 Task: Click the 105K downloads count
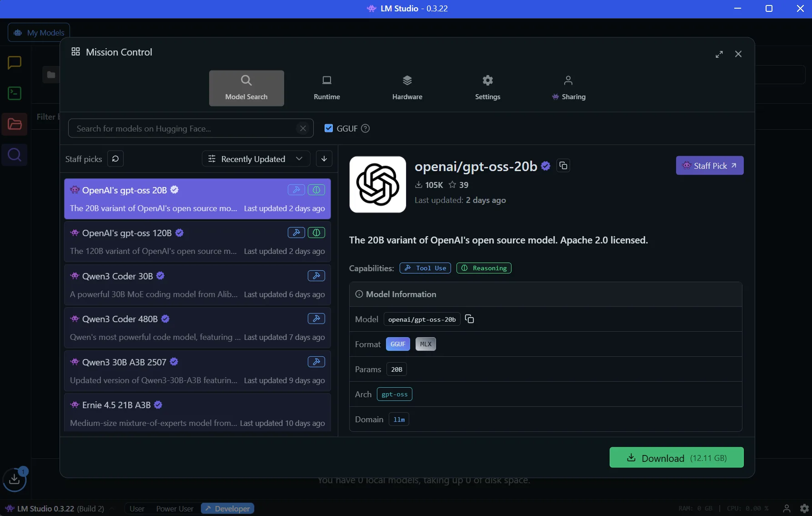click(x=429, y=185)
